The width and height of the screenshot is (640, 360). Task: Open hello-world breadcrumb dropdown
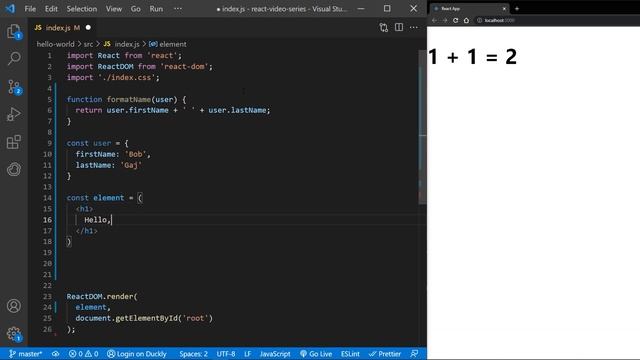point(56,44)
